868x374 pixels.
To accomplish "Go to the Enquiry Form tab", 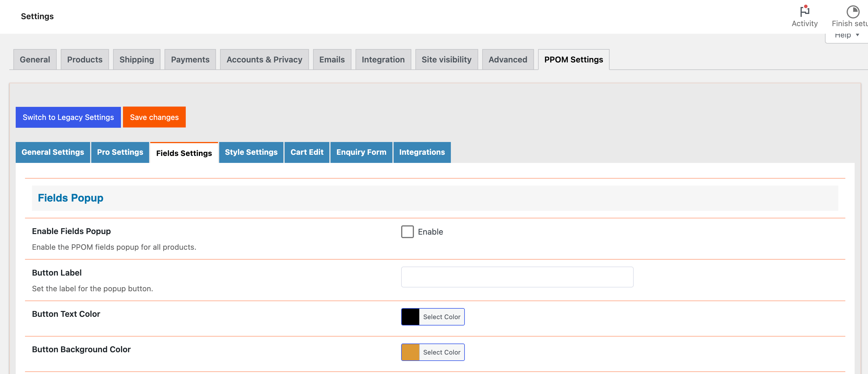I will coord(361,152).
